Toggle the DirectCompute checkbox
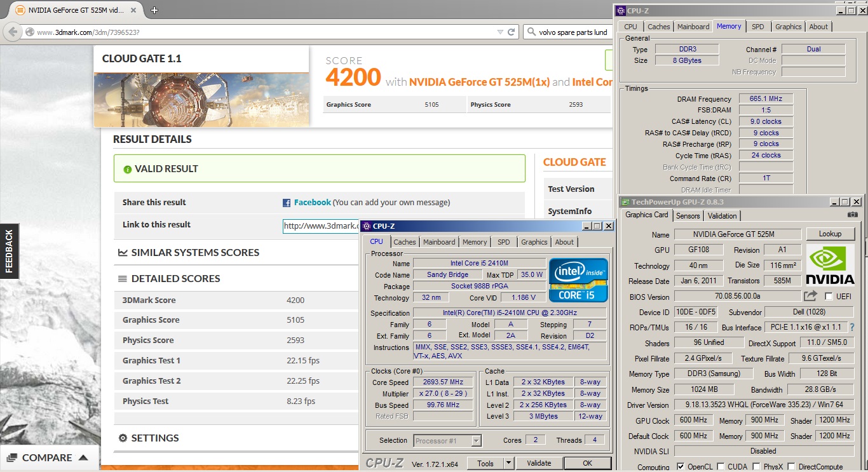The image size is (868, 472). click(791, 467)
